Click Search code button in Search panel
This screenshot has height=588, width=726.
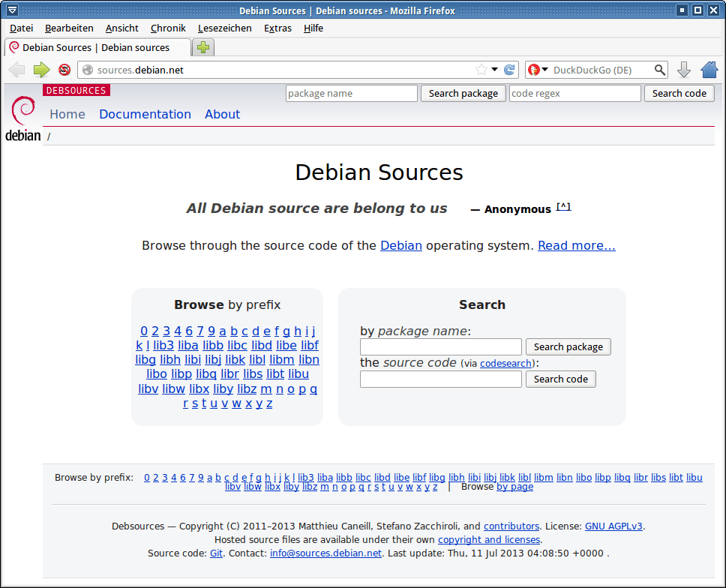[561, 379]
